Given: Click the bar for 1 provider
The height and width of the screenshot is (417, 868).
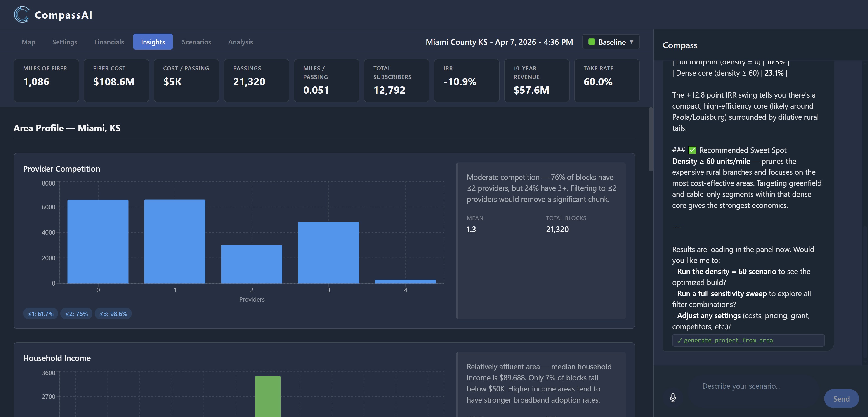Looking at the screenshot, I should pyautogui.click(x=175, y=241).
